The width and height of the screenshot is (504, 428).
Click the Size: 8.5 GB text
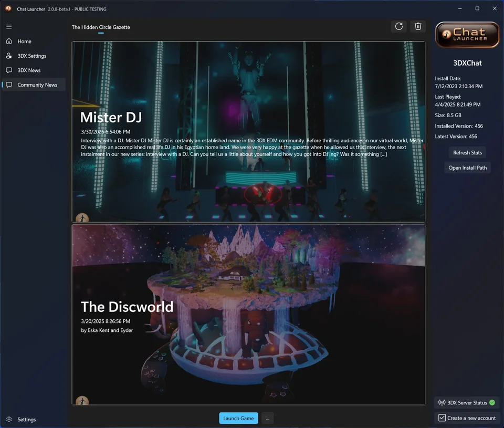coord(448,115)
